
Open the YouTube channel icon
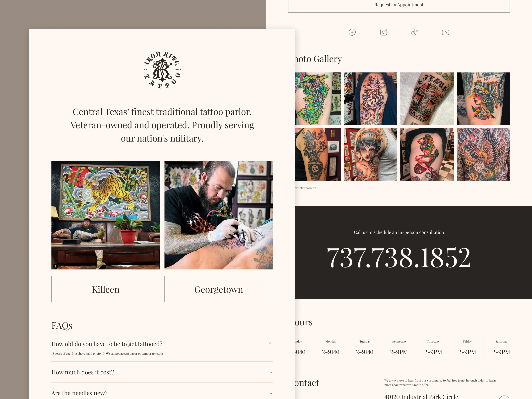[445, 32]
